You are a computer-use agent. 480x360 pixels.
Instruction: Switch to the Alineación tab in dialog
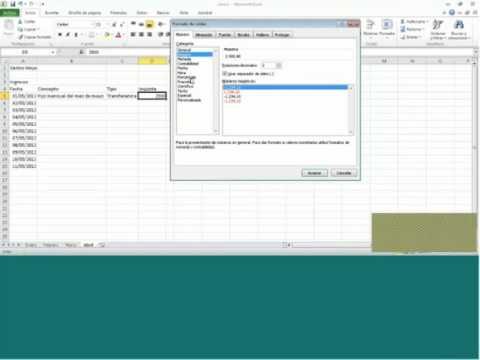[204, 35]
